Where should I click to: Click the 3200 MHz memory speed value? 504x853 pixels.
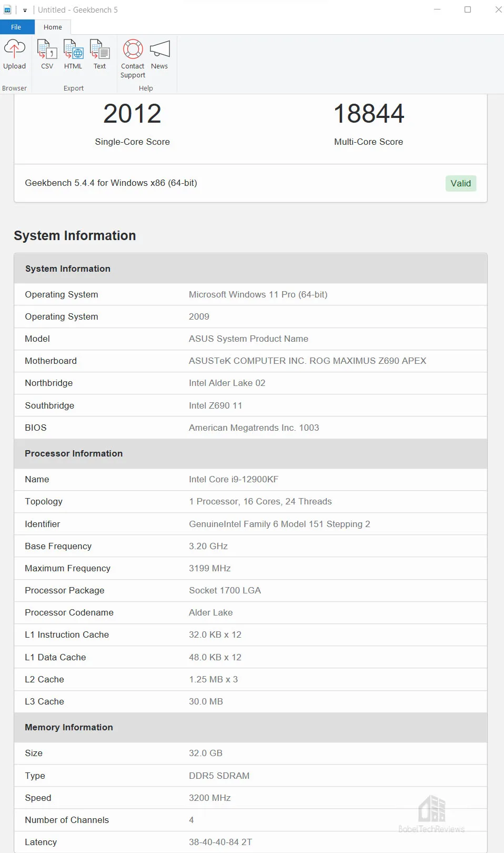(x=210, y=798)
